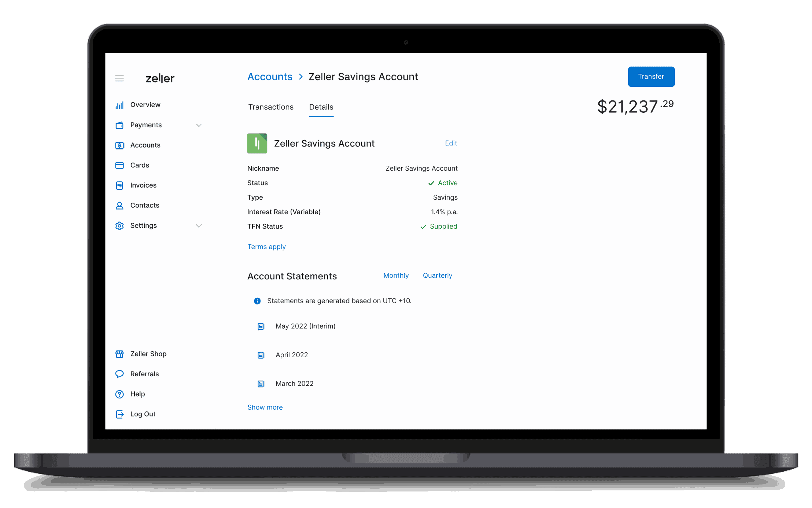Click the Settings gear icon
Image resolution: width=812 pixels, height=508 pixels.
click(x=119, y=226)
